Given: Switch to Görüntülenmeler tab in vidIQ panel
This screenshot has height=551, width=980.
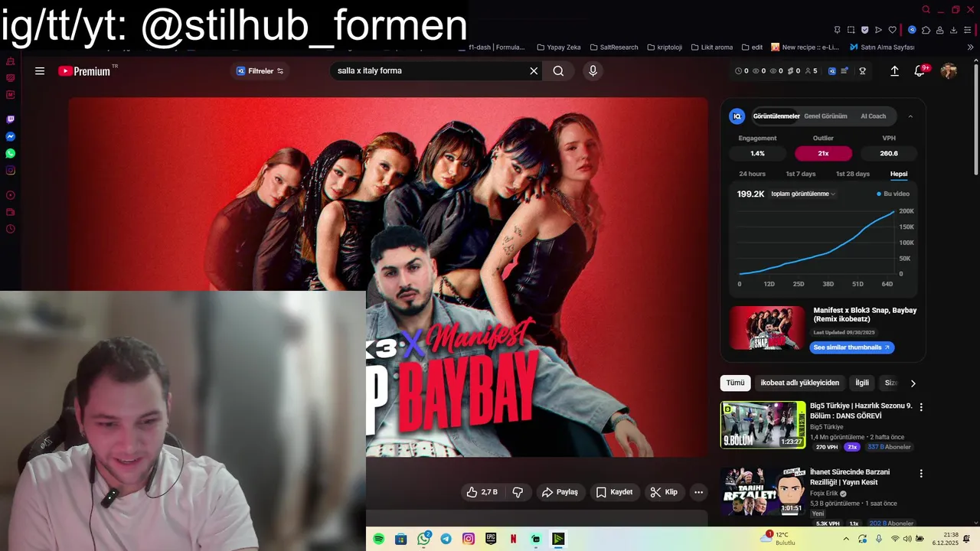Looking at the screenshot, I should tap(776, 116).
